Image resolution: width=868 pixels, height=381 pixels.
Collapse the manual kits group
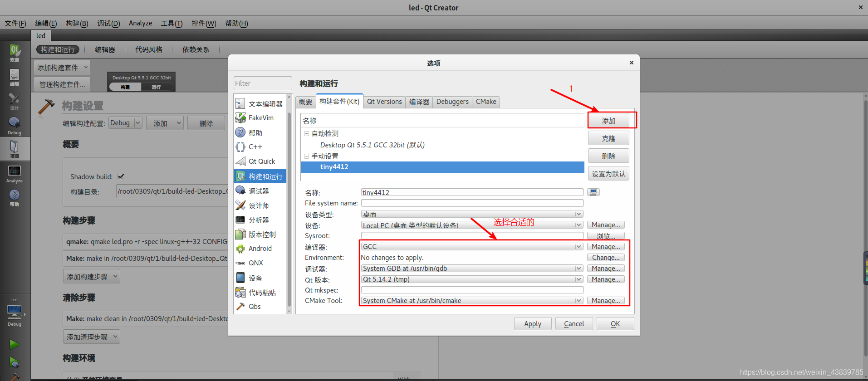(306, 156)
